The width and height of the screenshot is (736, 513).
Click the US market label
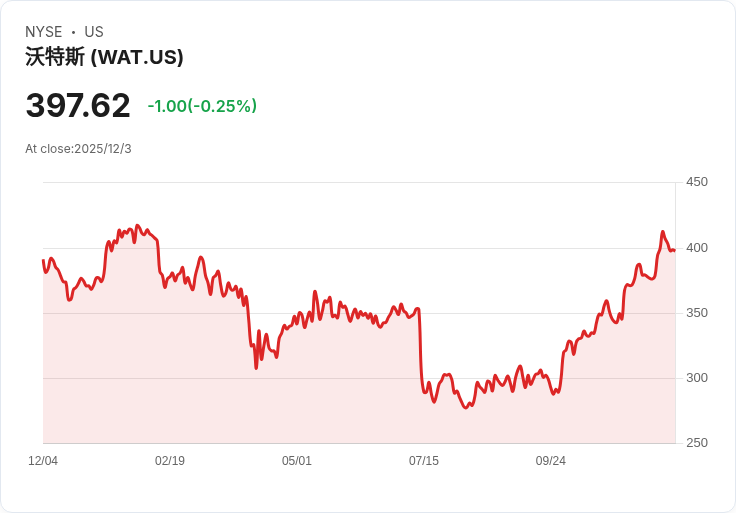click(94, 32)
